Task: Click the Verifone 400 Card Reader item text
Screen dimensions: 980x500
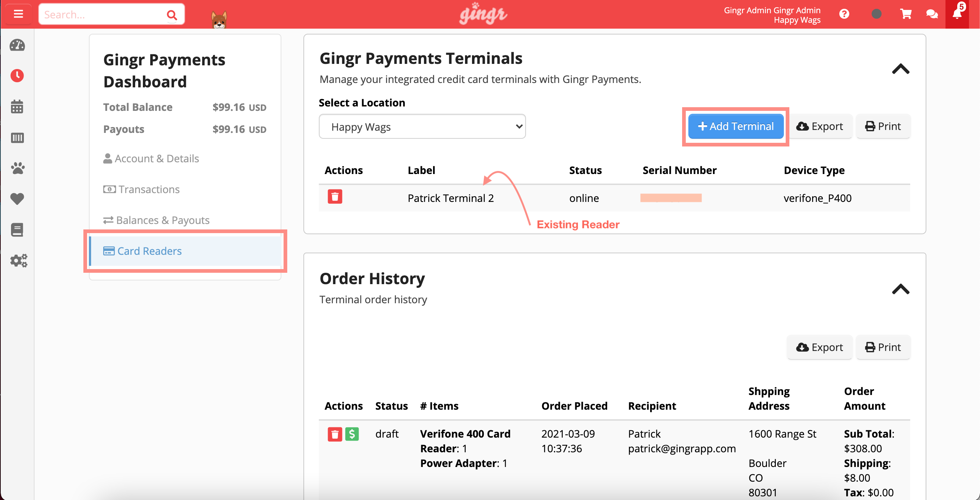Action: point(465,441)
